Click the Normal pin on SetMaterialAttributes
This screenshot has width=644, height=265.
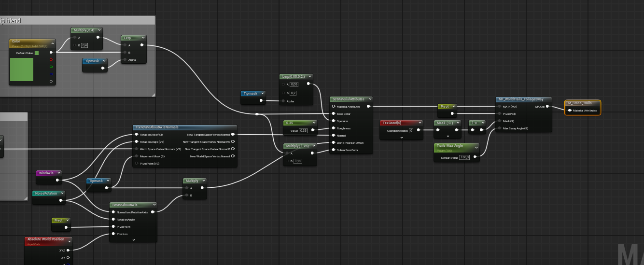pyautogui.click(x=333, y=135)
